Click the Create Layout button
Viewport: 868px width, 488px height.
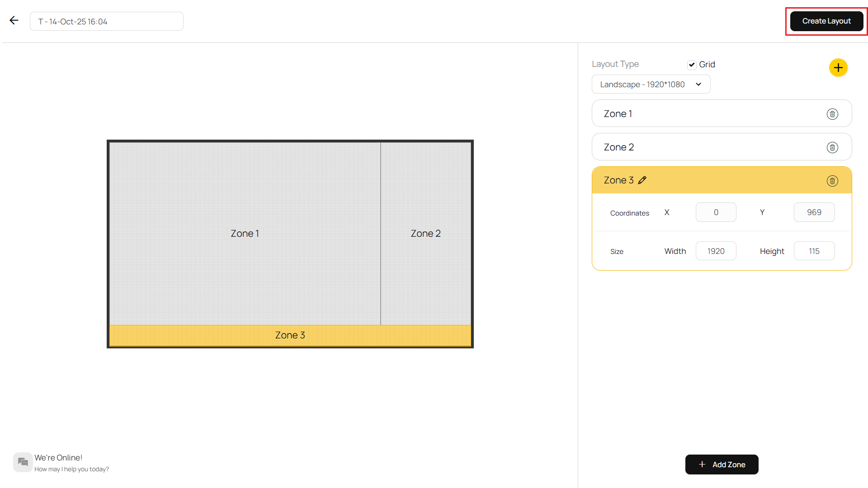coord(826,21)
